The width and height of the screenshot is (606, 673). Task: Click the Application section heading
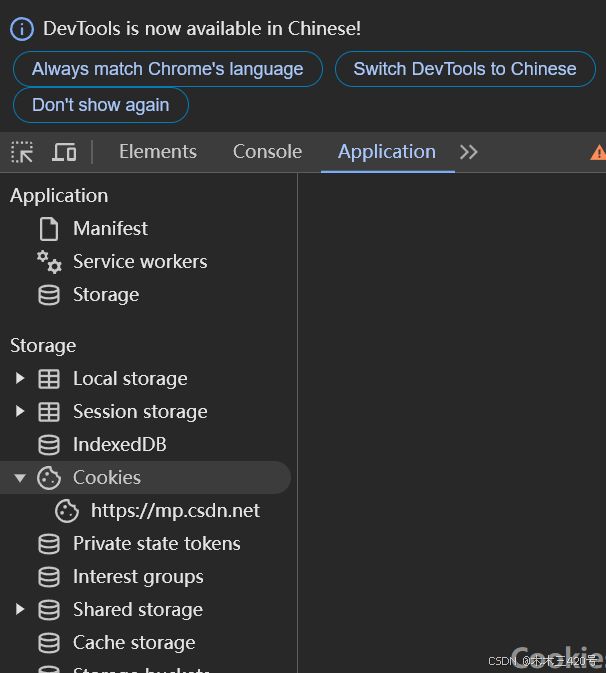[x=59, y=196]
